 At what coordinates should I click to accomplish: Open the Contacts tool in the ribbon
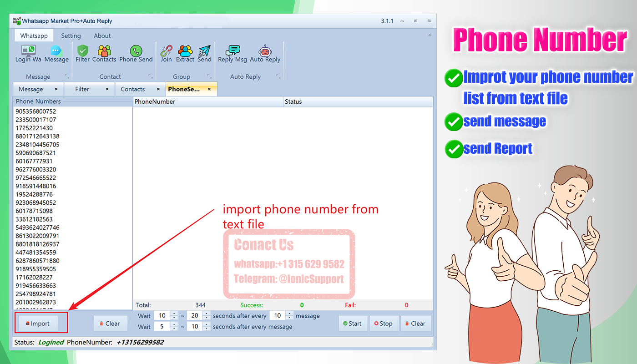104,54
